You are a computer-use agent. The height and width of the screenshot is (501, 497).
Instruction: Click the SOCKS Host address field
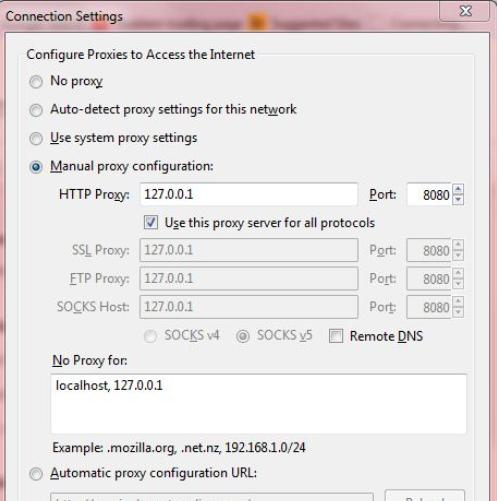pos(249,307)
